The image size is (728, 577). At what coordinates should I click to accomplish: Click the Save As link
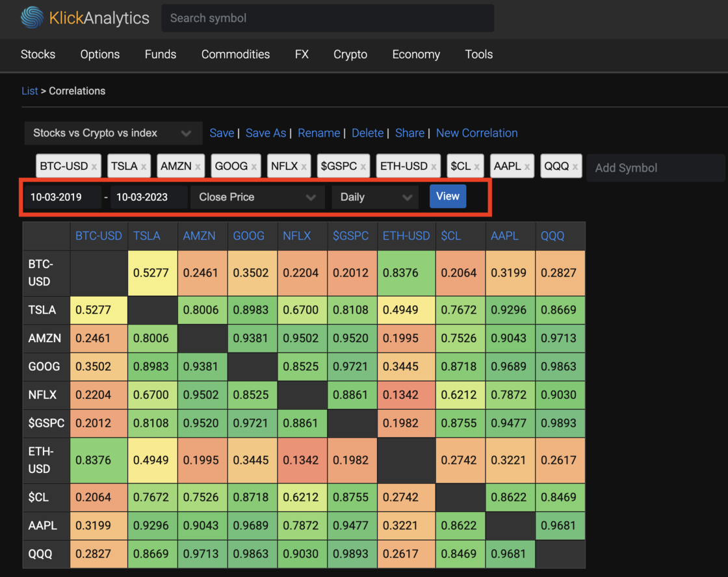tap(266, 133)
